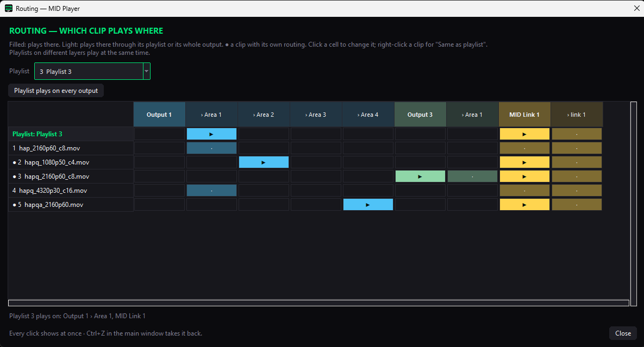Image resolution: width=644 pixels, height=347 pixels.
Task: Toggle Playlist 3 row on Output 1 cell
Action: click(159, 134)
